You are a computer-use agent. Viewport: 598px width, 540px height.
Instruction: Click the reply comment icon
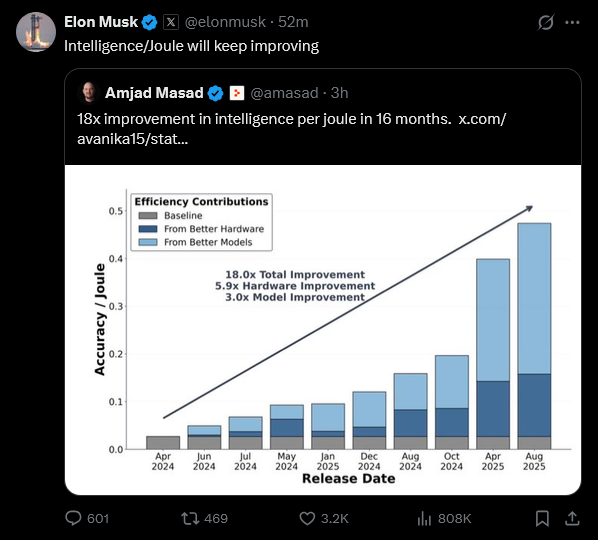(x=73, y=518)
